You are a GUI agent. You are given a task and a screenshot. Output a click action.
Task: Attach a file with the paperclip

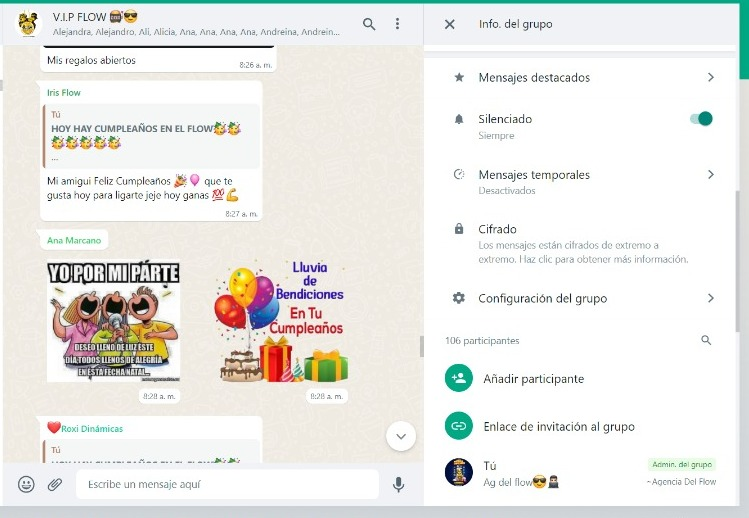pyautogui.click(x=55, y=484)
